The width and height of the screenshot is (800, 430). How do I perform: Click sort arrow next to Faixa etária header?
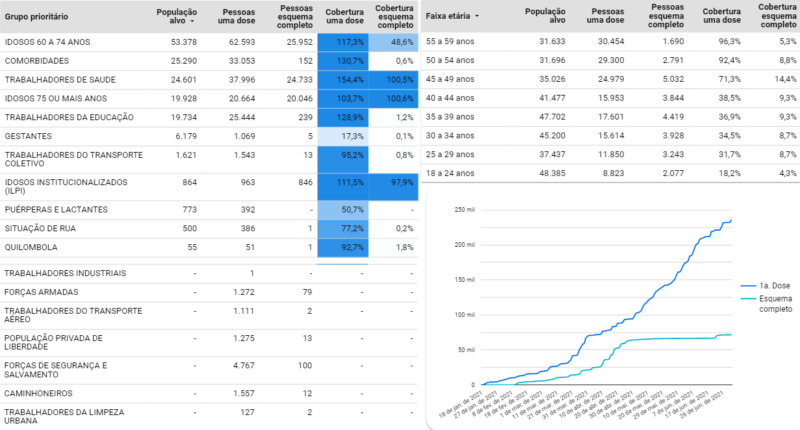click(477, 17)
